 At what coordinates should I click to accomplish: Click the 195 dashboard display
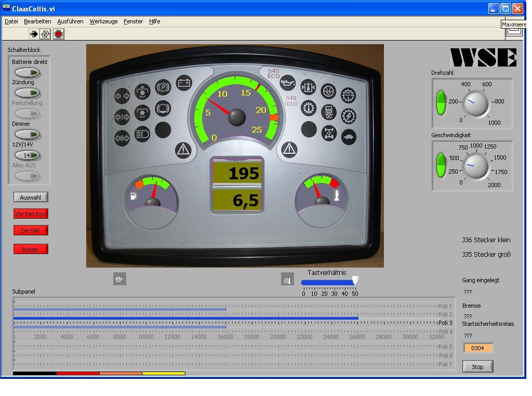coord(237,173)
